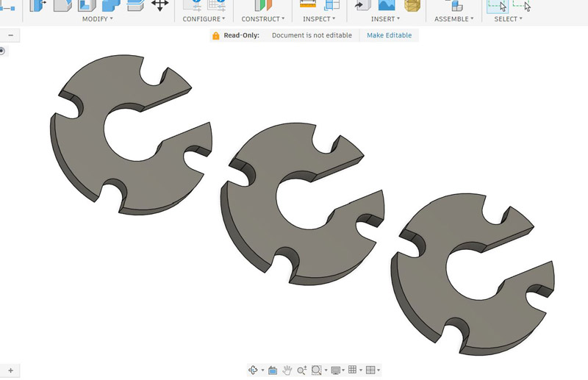This screenshot has height=380, width=588.
Task: Click the Select arrow tool icon
Action: coord(498,6)
